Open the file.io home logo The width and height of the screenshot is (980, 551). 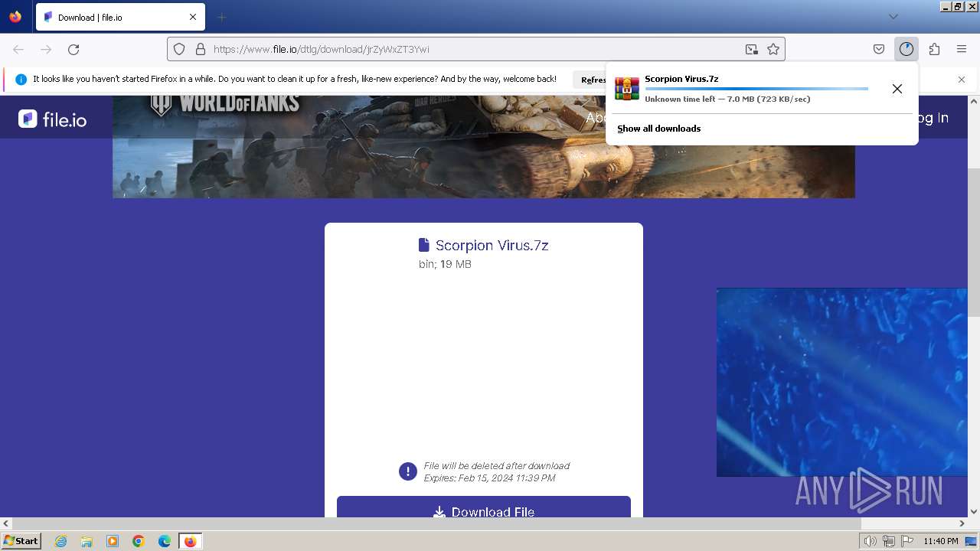tap(52, 119)
